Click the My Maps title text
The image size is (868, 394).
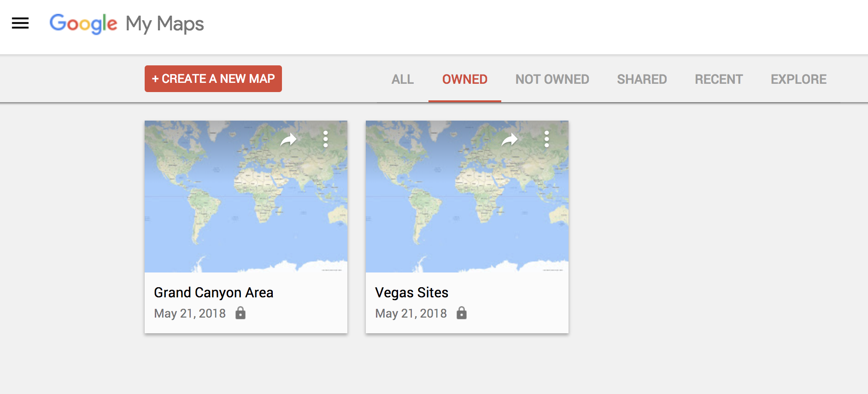[x=164, y=24]
